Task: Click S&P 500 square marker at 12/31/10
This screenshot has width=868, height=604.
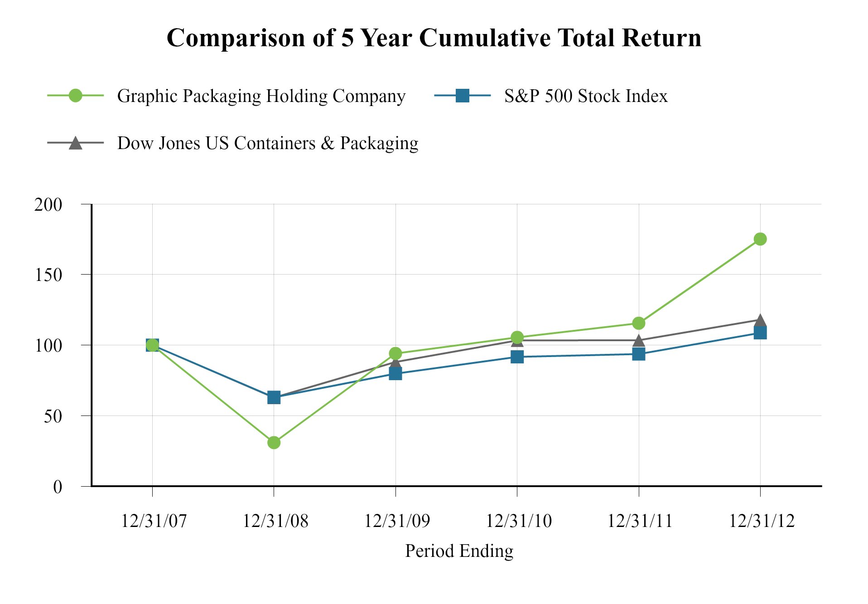Action: pyautogui.click(x=517, y=357)
